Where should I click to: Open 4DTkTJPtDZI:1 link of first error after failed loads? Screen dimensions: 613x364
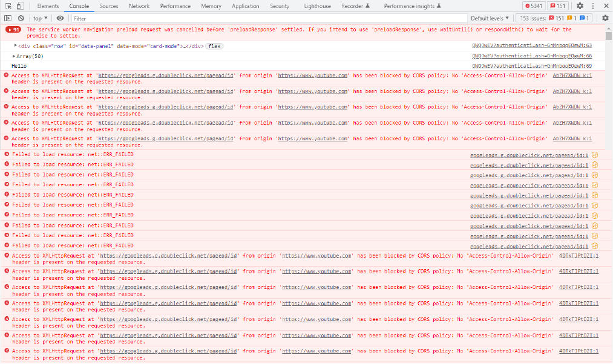click(x=579, y=255)
